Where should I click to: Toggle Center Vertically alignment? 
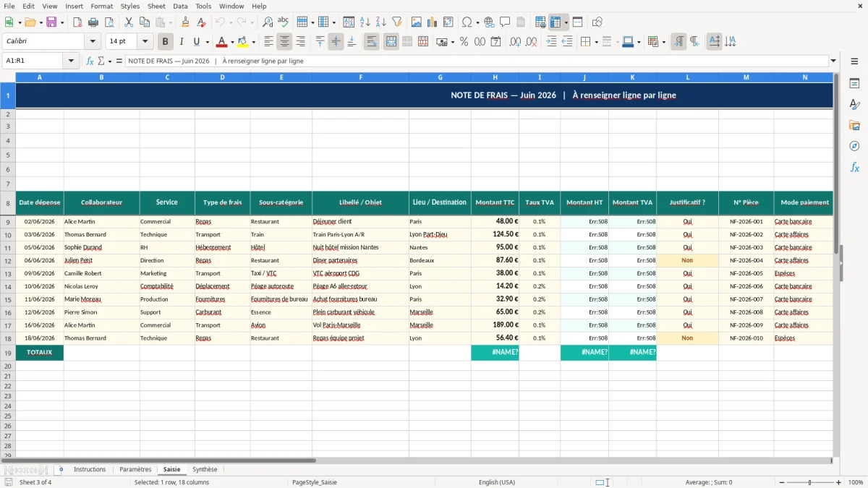(x=336, y=42)
